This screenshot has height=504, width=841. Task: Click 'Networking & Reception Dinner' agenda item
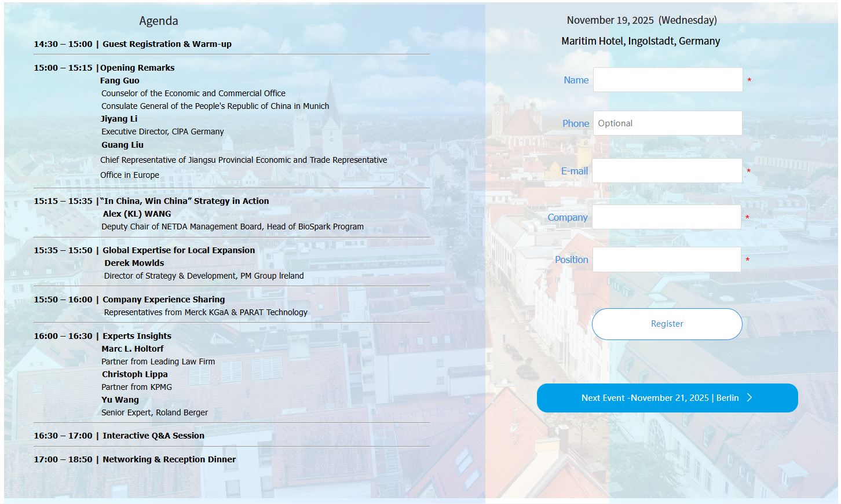click(169, 459)
